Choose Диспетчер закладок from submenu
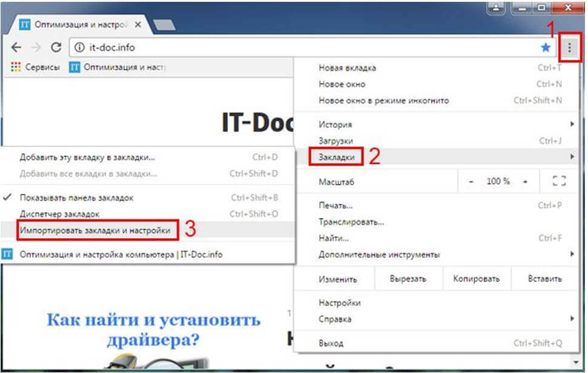This screenshot has height=373, width=588. point(59,214)
